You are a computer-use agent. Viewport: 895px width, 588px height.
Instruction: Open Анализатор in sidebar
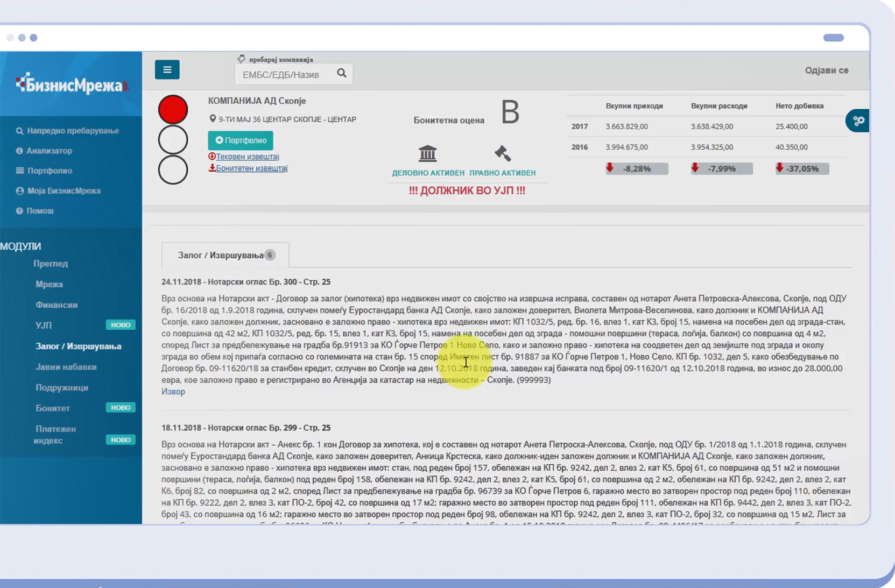50,151
